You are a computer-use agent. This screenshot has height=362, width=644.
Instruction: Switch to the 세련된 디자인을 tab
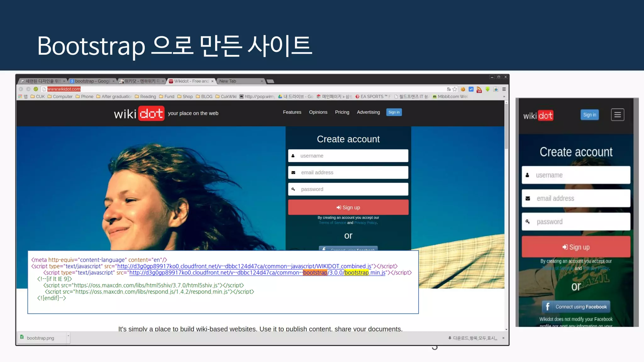point(43,81)
